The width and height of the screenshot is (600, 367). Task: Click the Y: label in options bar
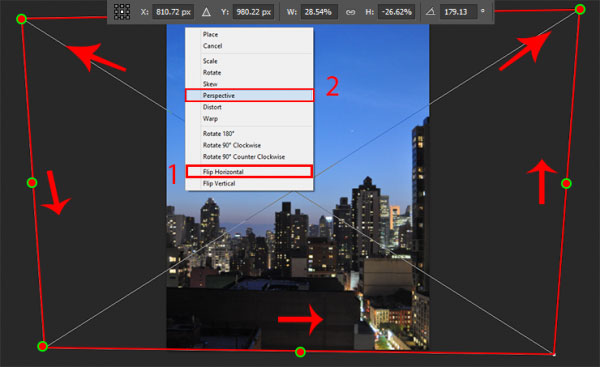pos(225,12)
